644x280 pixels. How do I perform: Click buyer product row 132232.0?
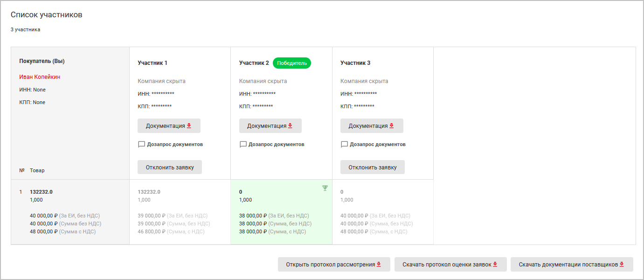(42, 192)
